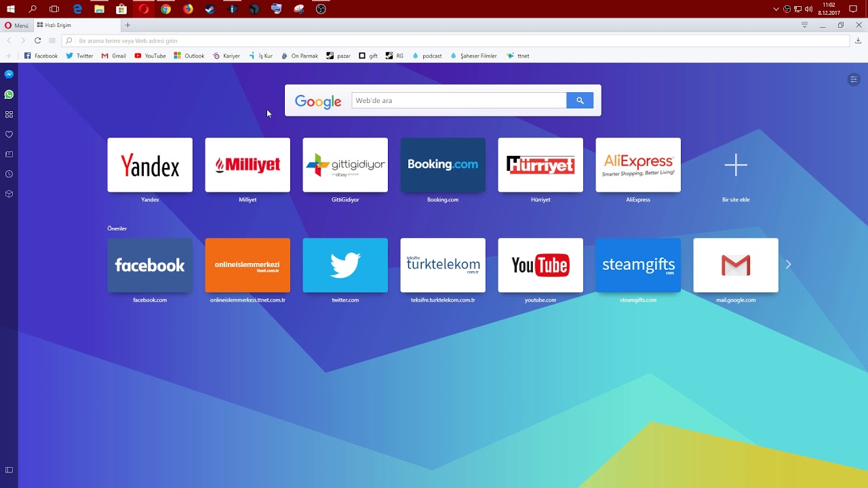The image size is (868, 488).
Task: Open the Outlook bookmark
Action: (x=189, y=56)
